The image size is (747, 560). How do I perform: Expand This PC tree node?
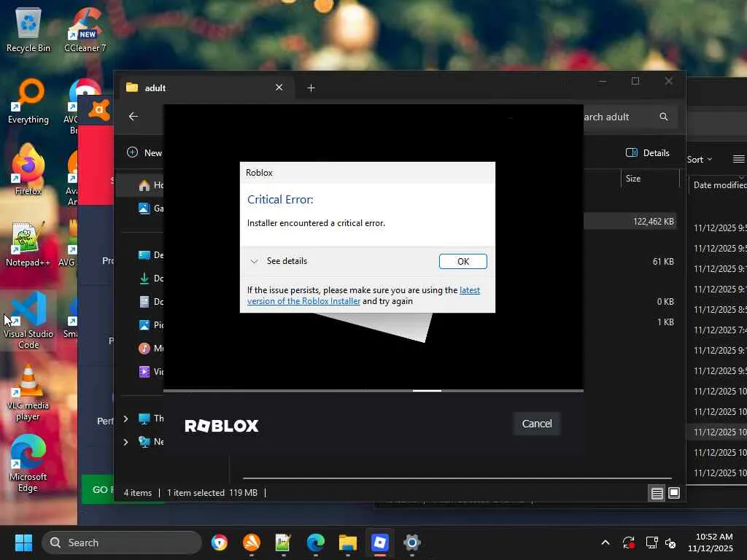tap(125, 419)
